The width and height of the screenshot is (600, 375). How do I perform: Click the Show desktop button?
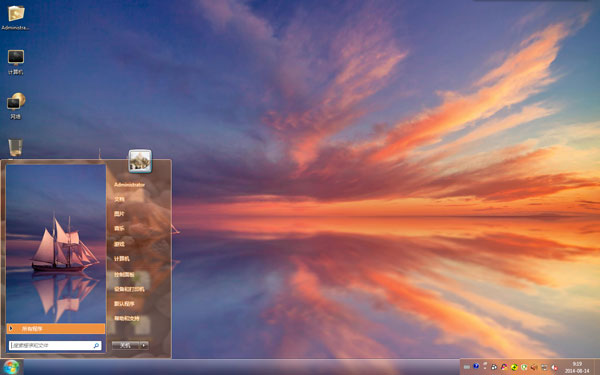[597, 367]
